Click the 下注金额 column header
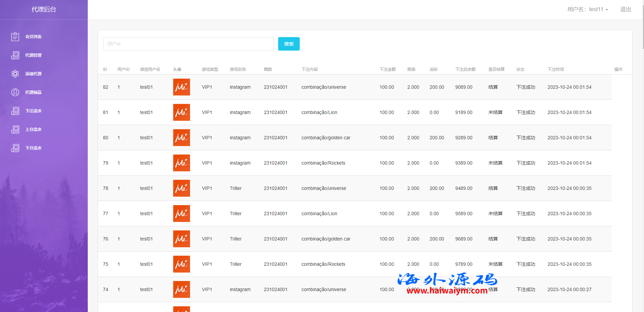Image resolution: width=644 pixels, height=312 pixels. pos(387,69)
